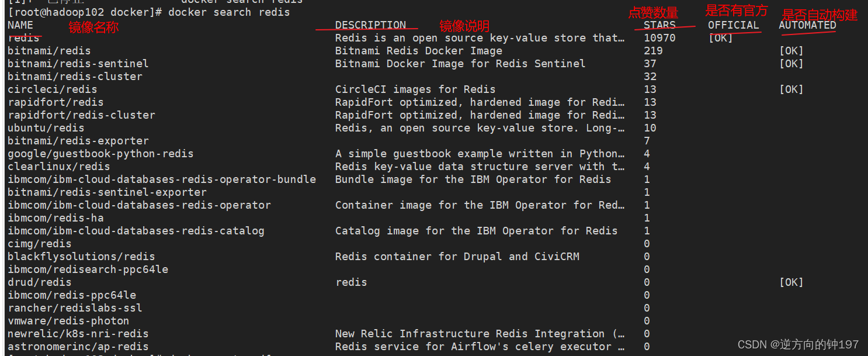Click the NAME column header
Viewport: 868px width, 356px height.
[20, 25]
